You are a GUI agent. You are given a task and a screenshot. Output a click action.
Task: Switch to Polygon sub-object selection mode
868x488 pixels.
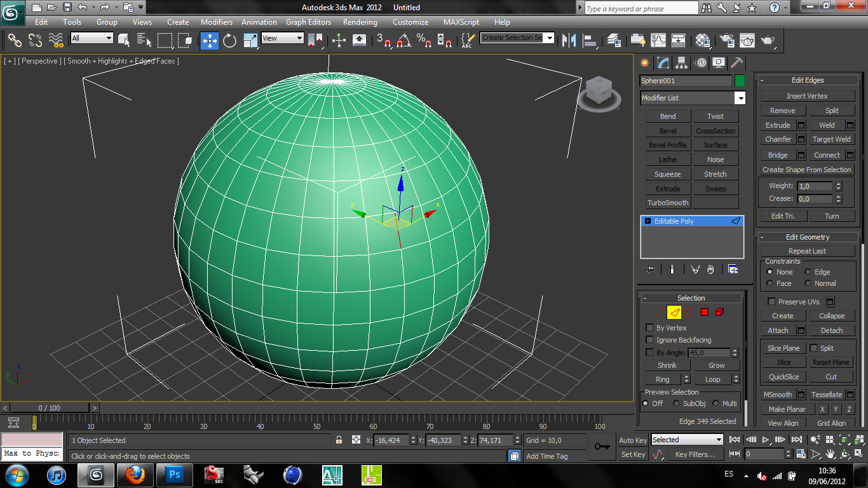pyautogui.click(x=704, y=312)
